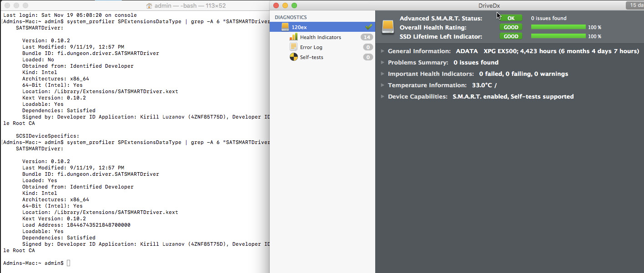The image size is (644, 273).
Task: Click the Error Log count badge 0
Action: pos(367,47)
